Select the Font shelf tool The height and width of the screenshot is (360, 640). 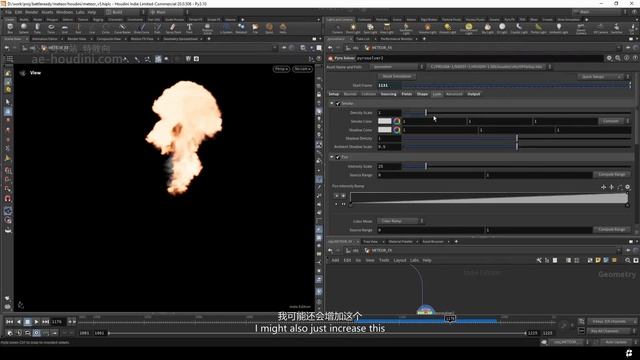coord(189,28)
